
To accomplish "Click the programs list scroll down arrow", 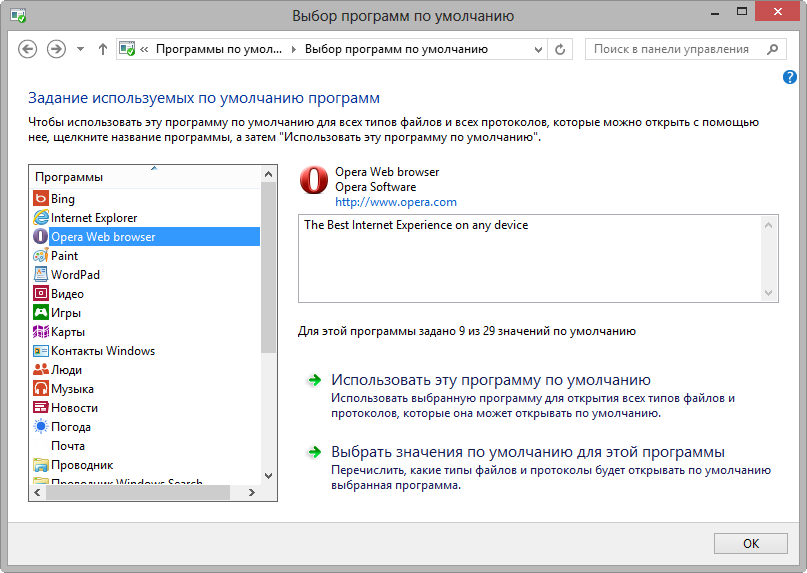I will coord(267,476).
